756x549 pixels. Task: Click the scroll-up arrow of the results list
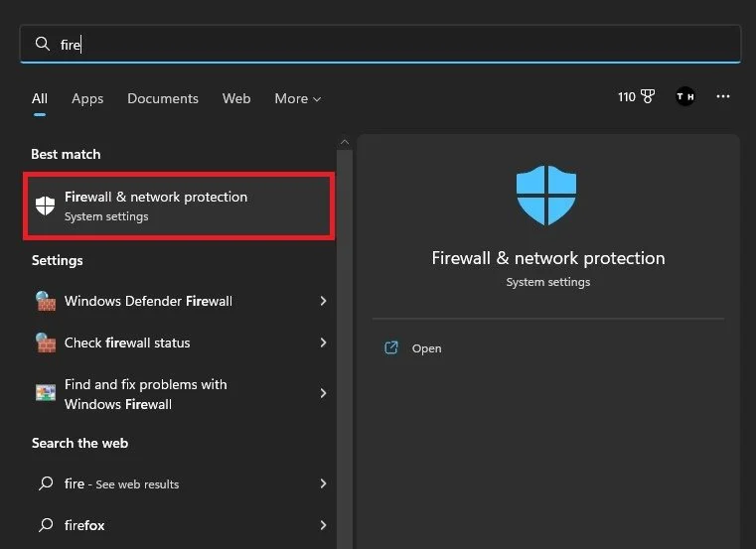[x=345, y=142]
